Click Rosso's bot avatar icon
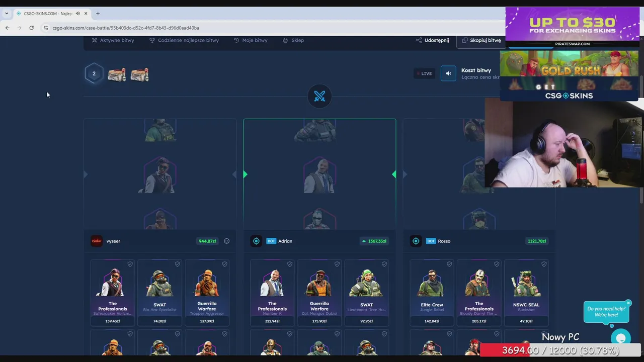 pyautogui.click(x=416, y=241)
